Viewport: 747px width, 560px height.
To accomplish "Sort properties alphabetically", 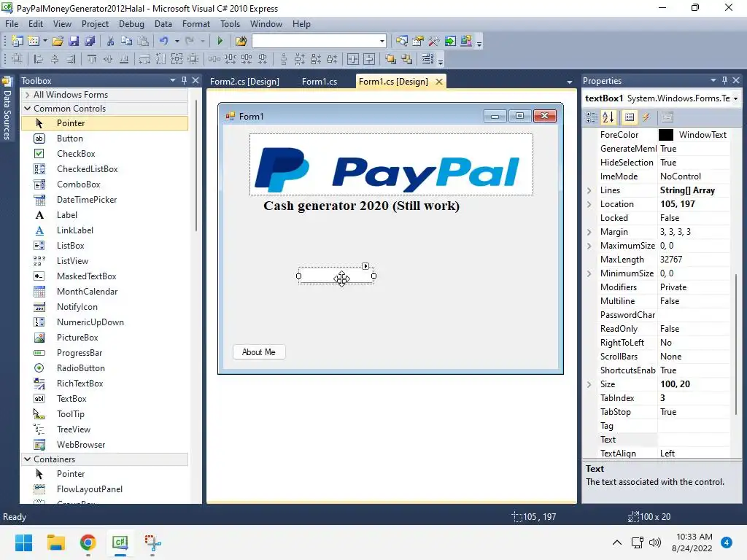I will (x=608, y=117).
